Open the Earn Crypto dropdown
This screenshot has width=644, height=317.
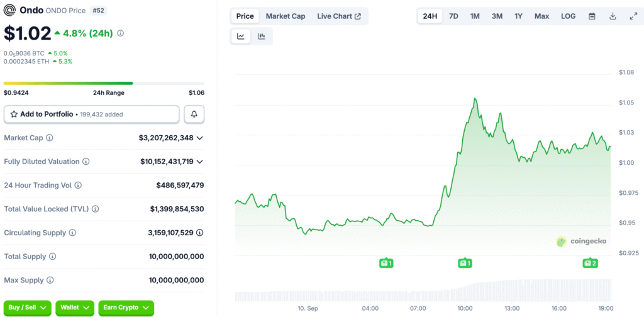[x=126, y=308]
